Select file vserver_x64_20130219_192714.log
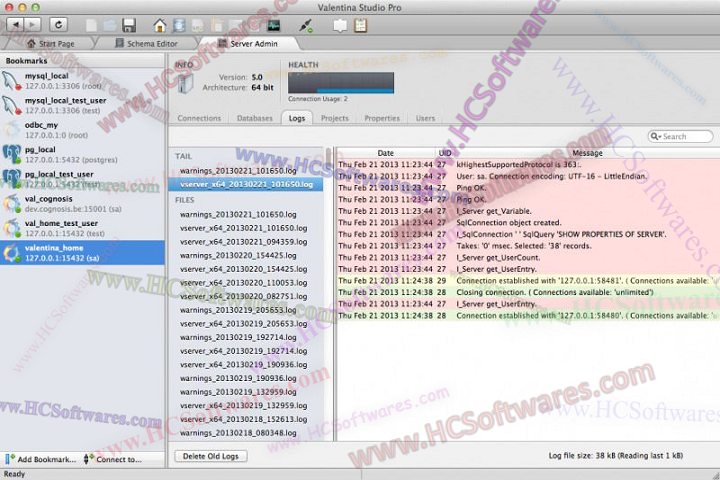This screenshot has height=480, width=720. (x=246, y=351)
